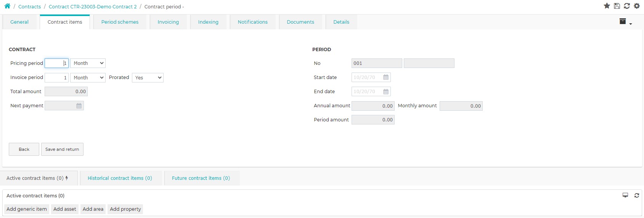The height and width of the screenshot is (218, 644).
Task: Click the PERIOD section heading
Action: pyautogui.click(x=321, y=50)
